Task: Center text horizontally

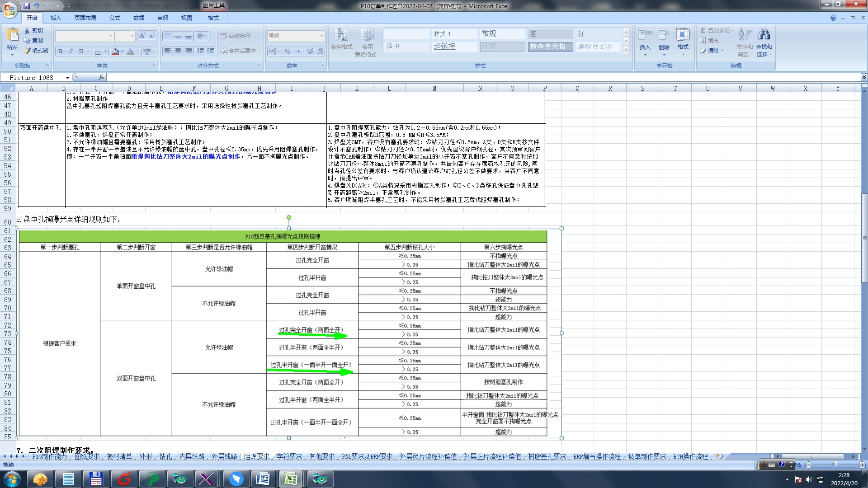Action: tap(178, 51)
